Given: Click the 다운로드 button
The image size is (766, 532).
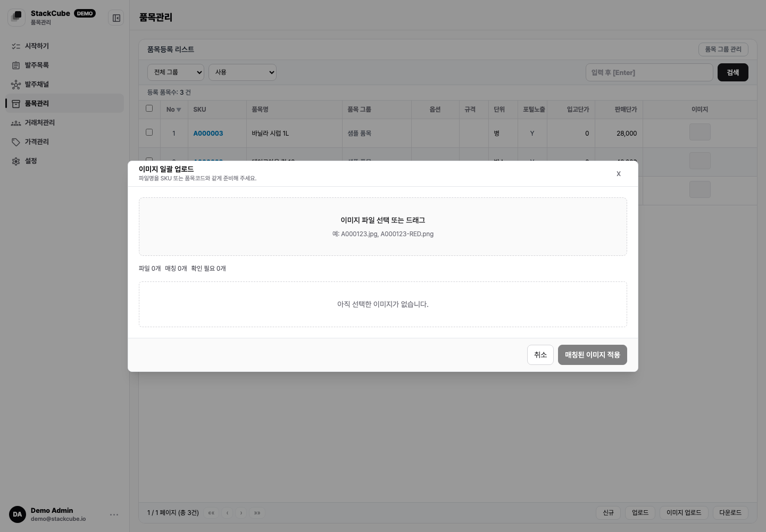Looking at the screenshot, I should (730, 513).
